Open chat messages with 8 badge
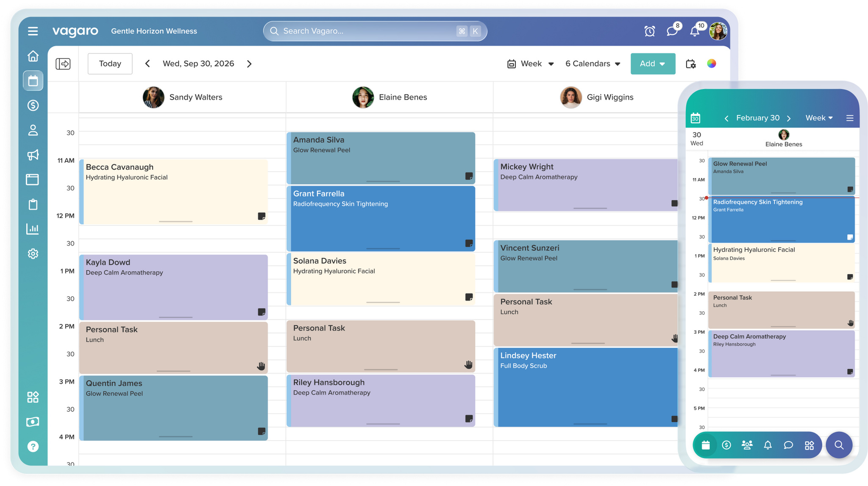868x486 pixels. point(672,31)
